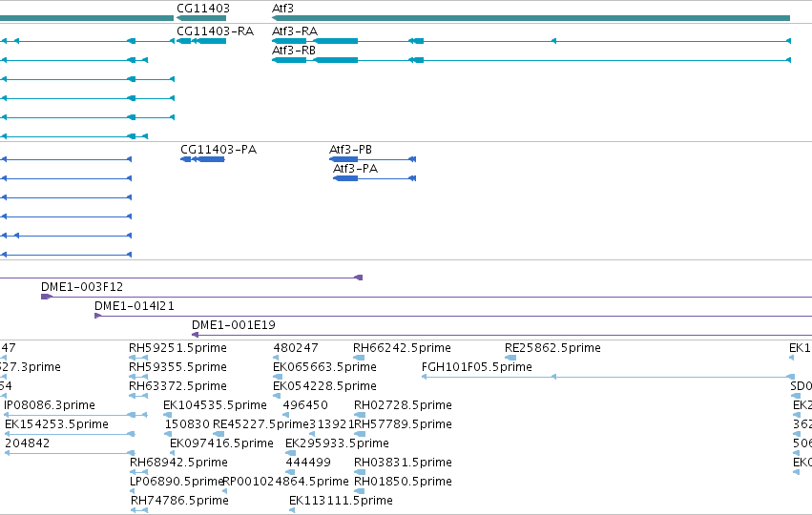Select EST RH59251.5prime
Screen dimensions: 812x515
pos(177,348)
